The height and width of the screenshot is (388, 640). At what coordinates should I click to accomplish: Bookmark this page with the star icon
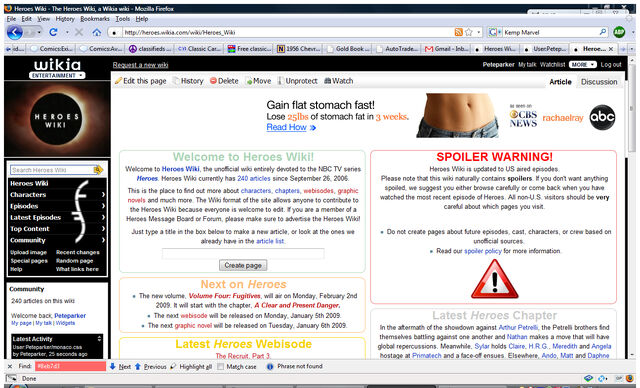[x=469, y=32]
